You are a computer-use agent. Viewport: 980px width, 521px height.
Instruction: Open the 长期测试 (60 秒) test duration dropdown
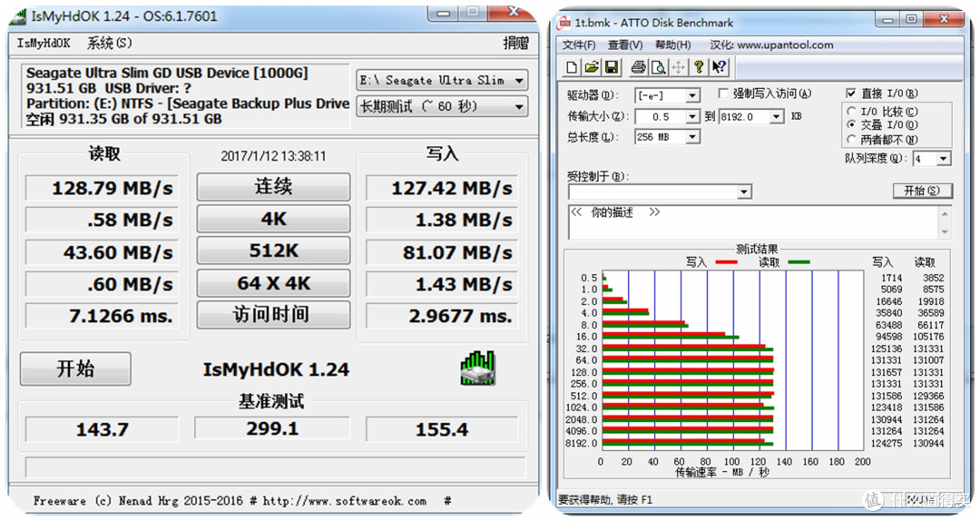pos(441,106)
